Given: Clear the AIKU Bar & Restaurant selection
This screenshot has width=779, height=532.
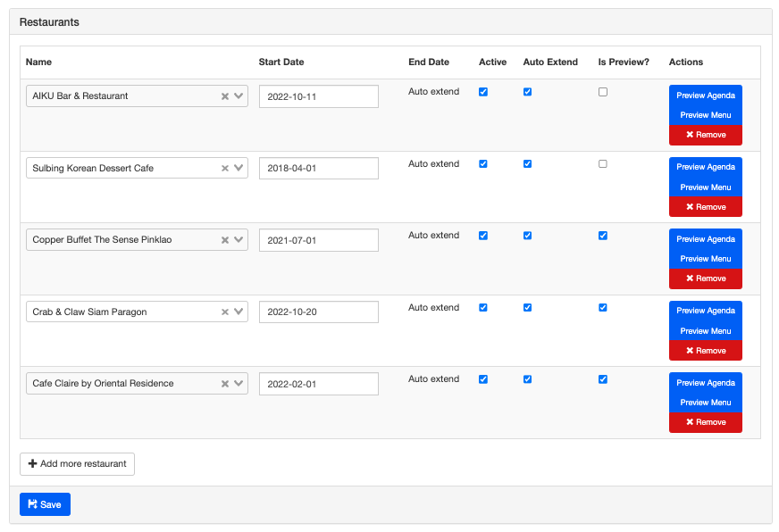Looking at the screenshot, I should 225,96.
